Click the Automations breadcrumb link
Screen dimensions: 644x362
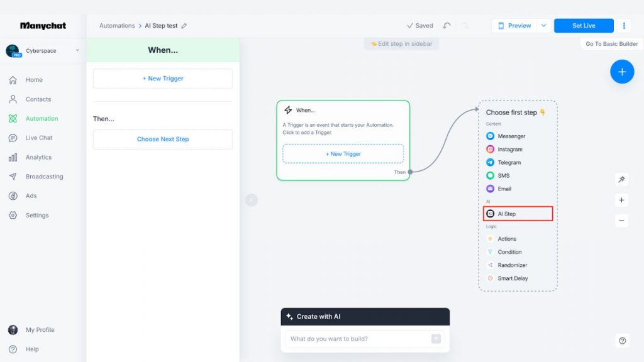[116, 25]
